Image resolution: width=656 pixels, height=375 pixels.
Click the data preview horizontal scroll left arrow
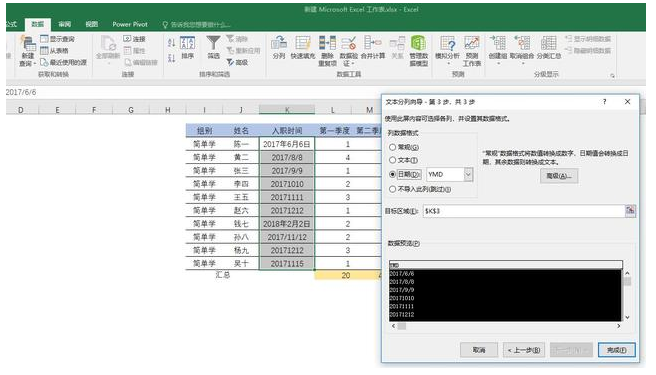tap(393, 326)
